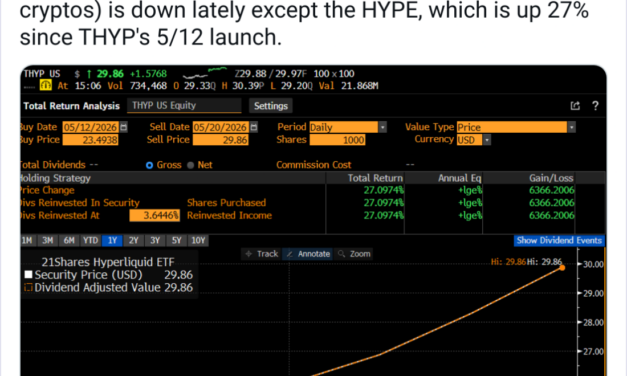This screenshot has width=627, height=376.
Task: Click the Price Change Gain/Loss value 6366.2006
Action: click(x=551, y=190)
